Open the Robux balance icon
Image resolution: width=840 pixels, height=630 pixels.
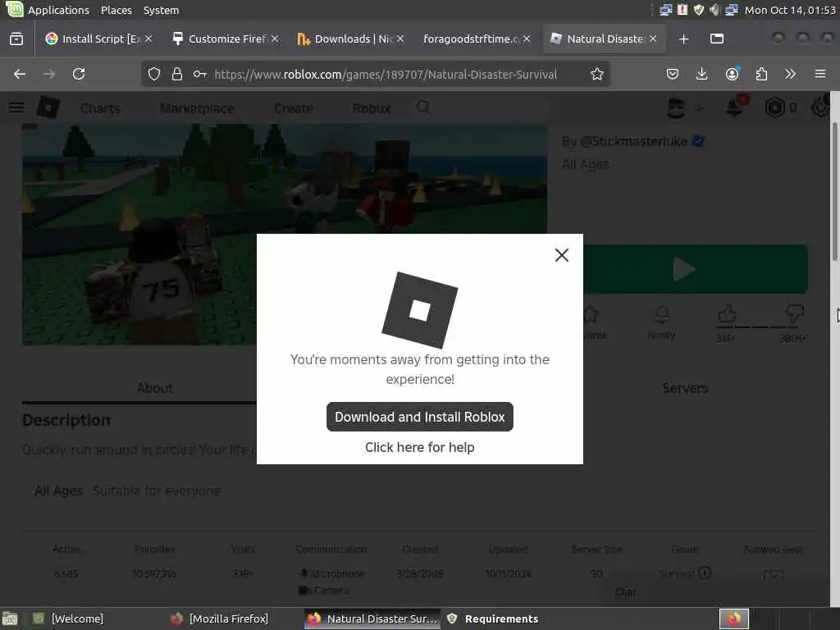click(x=774, y=108)
